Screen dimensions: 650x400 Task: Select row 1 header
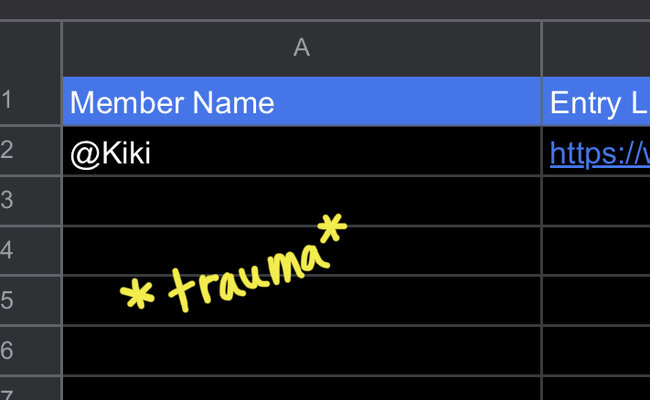point(30,101)
